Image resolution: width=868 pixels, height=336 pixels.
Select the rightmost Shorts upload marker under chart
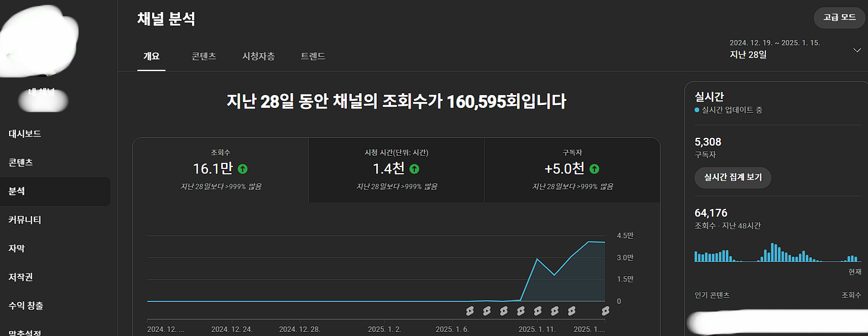click(605, 311)
